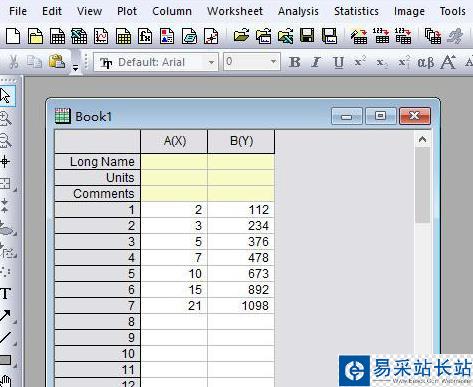Click the Long Name row label

(x=97, y=162)
